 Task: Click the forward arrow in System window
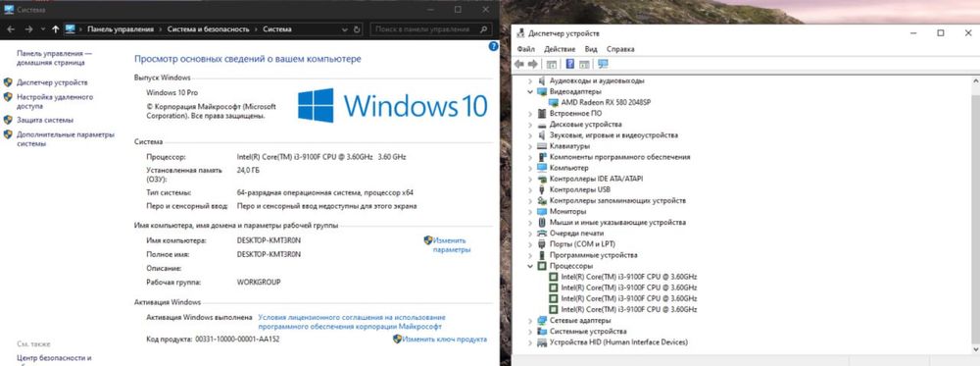point(28,29)
